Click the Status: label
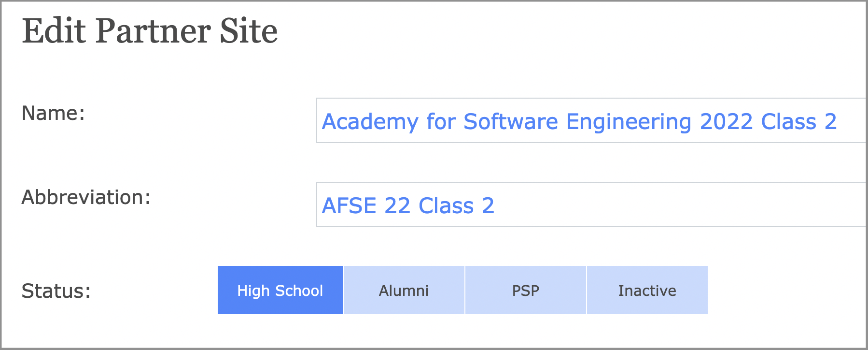This screenshot has width=868, height=350. pyautogui.click(x=56, y=291)
